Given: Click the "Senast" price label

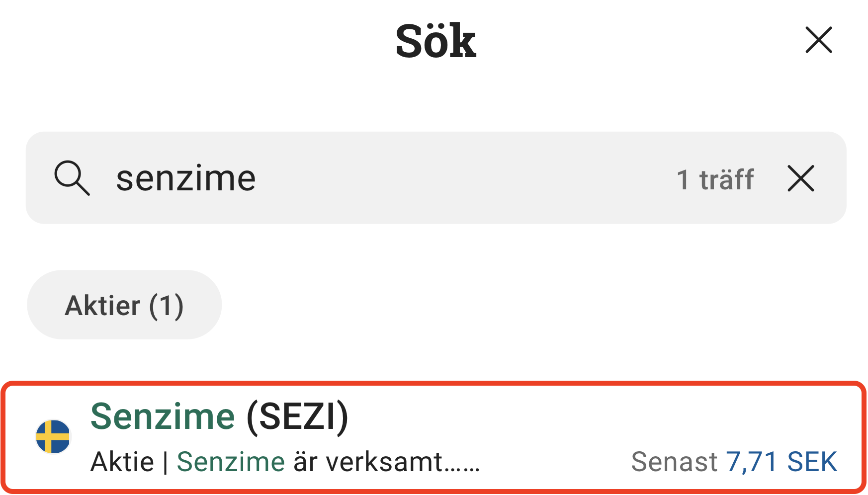Looking at the screenshot, I should [x=674, y=462].
